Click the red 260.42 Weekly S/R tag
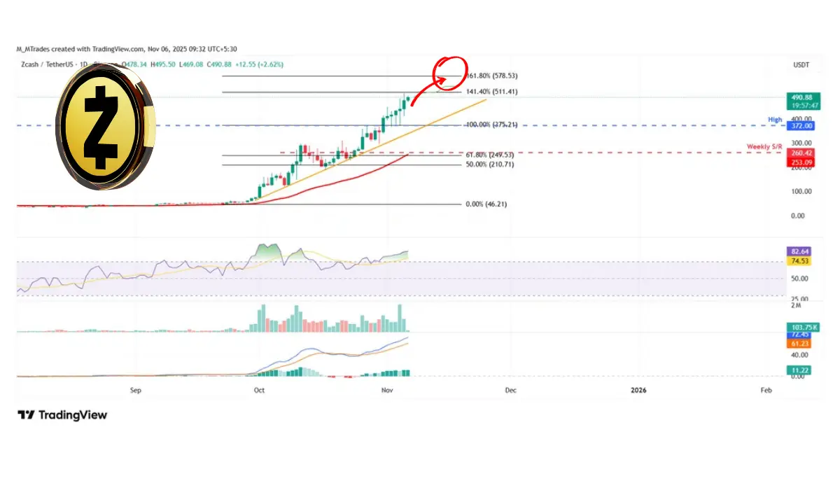The width and height of the screenshot is (840, 504). pos(801,152)
